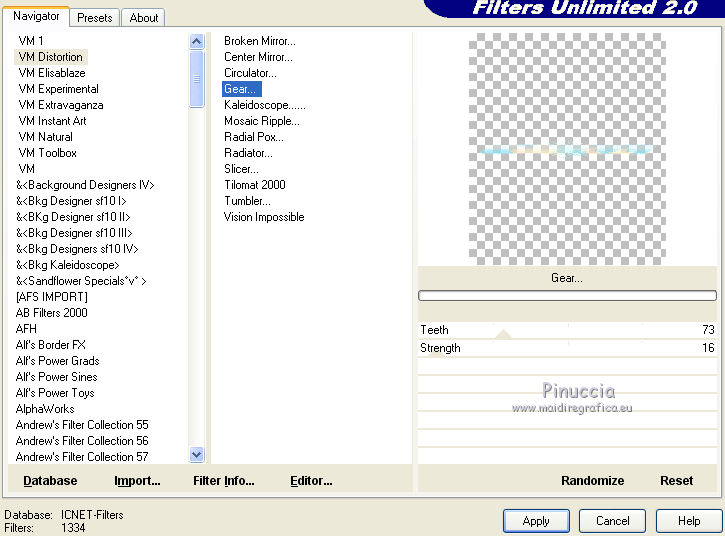
Task: Click the category list scrollbar thumb
Action: click(197, 79)
